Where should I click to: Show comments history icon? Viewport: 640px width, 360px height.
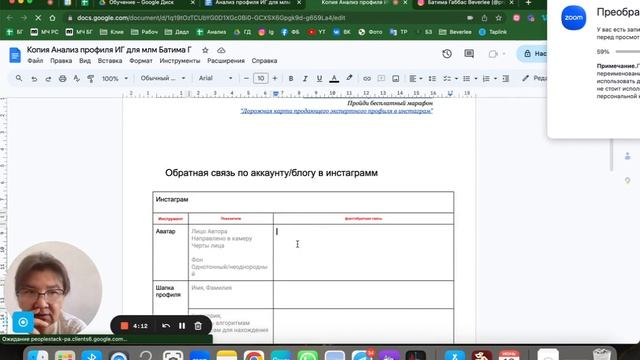point(469,53)
